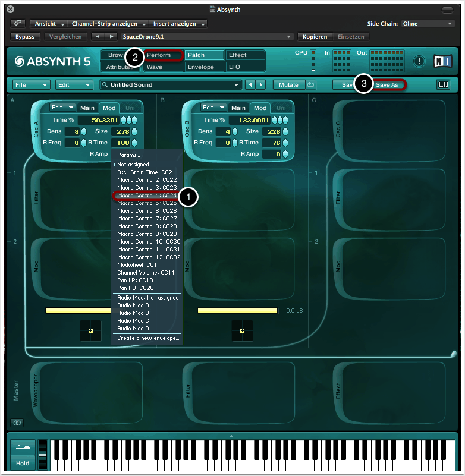465x476 pixels.
Task: Adjust the Osc A yellow level slider
Action: pos(78,311)
